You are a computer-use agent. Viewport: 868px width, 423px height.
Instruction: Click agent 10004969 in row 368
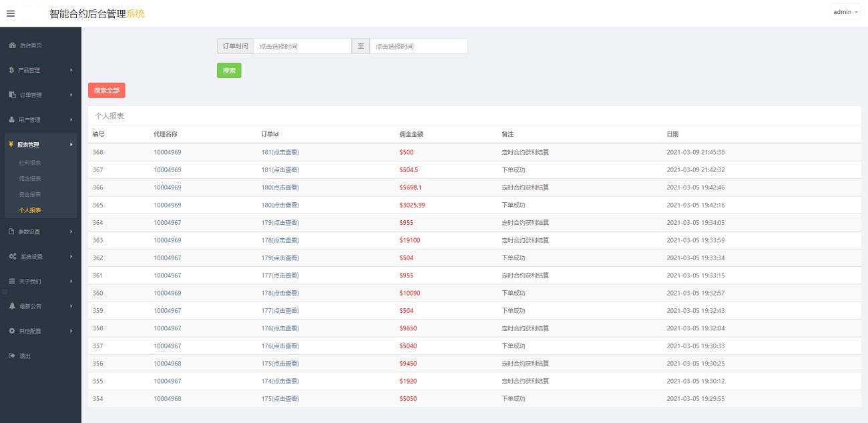coord(168,152)
